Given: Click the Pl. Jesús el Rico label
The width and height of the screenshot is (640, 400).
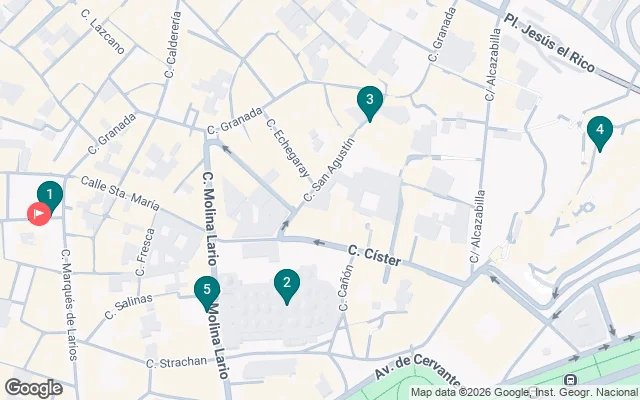Looking at the screenshot, I should [549, 43].
